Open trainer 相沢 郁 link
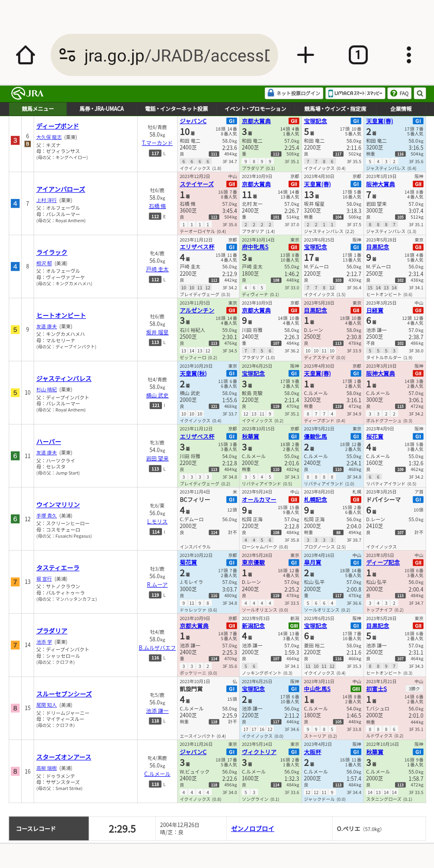The image size is (434, 868). coord(44,263)
